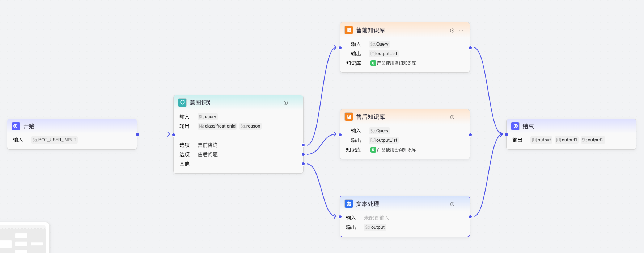
Task: Select the 售前咨询 option output port
Action: [x=303, y=145]
